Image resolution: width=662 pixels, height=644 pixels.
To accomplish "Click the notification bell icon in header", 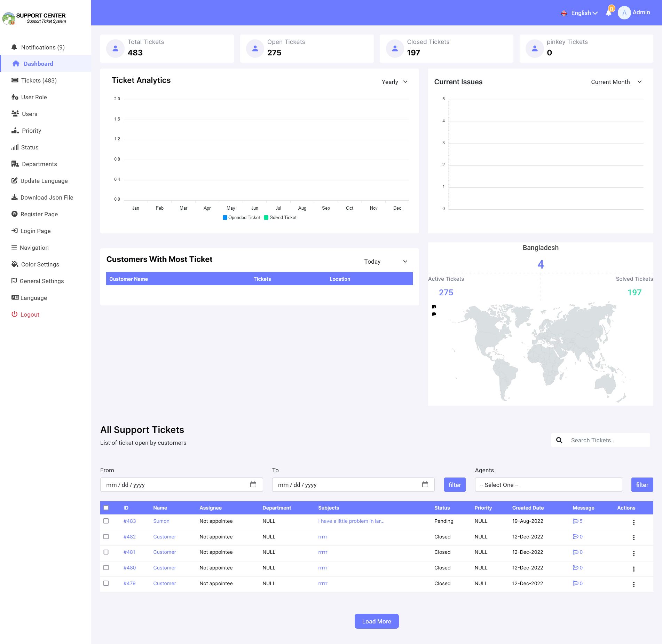I will pos(608,13).
